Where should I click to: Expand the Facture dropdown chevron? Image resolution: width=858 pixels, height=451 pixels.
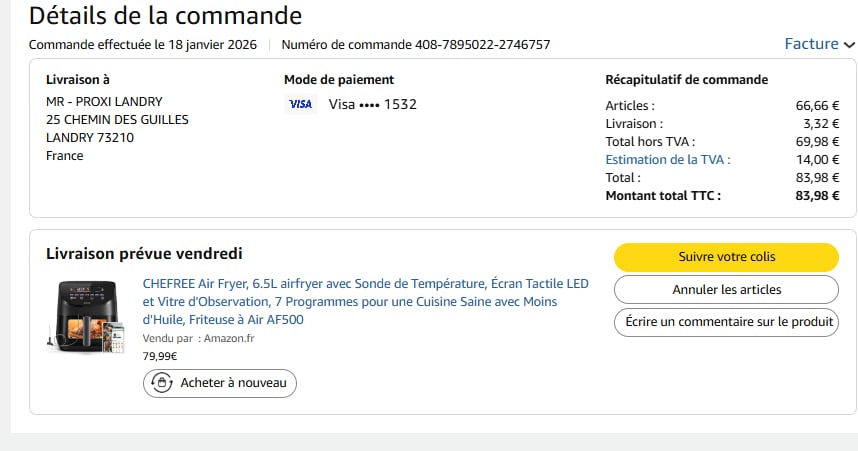(x=850, y=45)
